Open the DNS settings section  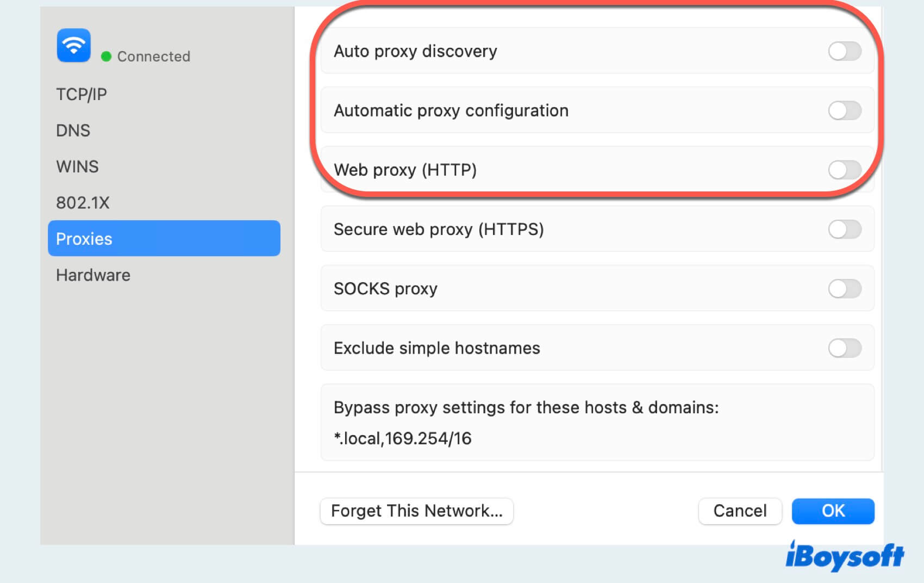click(73, 130)
